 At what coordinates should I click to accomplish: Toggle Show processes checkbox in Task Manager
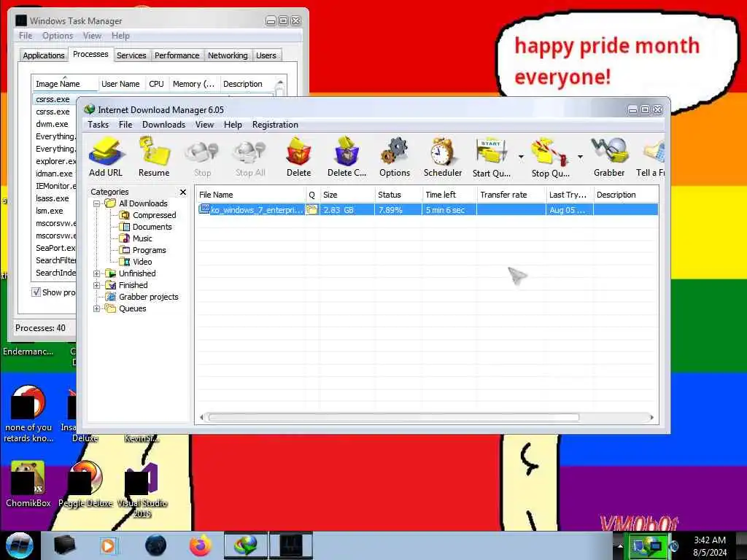tap(36, 292)
